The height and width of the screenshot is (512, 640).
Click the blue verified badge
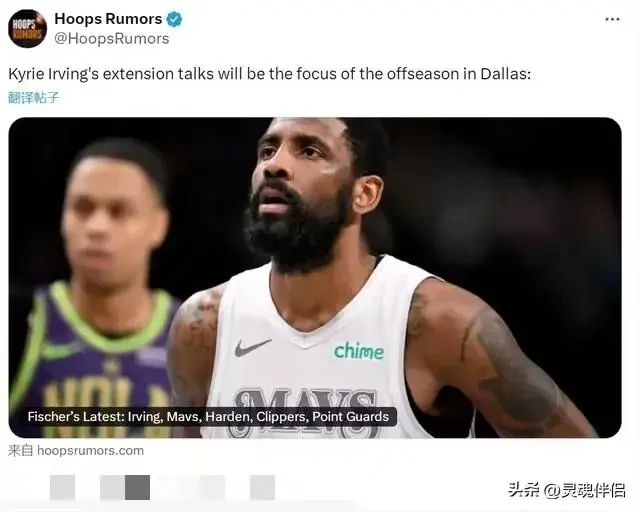pos(174,19)
